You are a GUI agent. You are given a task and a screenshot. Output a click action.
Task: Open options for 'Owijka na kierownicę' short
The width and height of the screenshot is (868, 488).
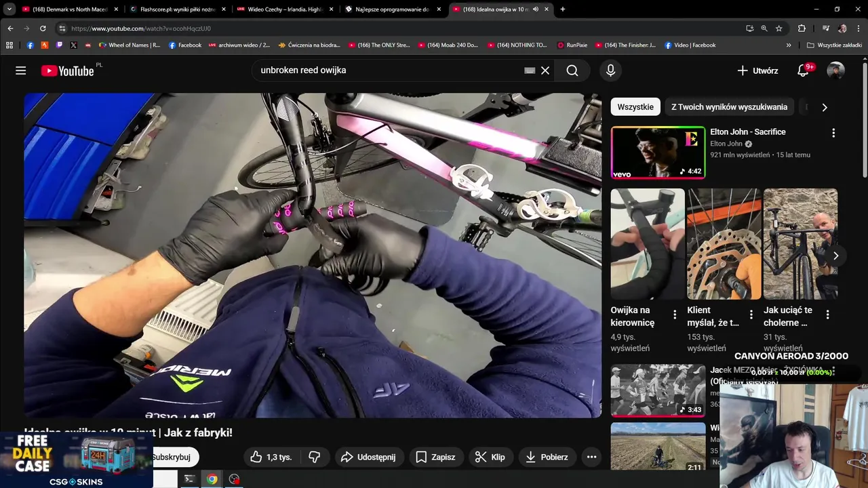pyautogui.click(x=675, y=314)
